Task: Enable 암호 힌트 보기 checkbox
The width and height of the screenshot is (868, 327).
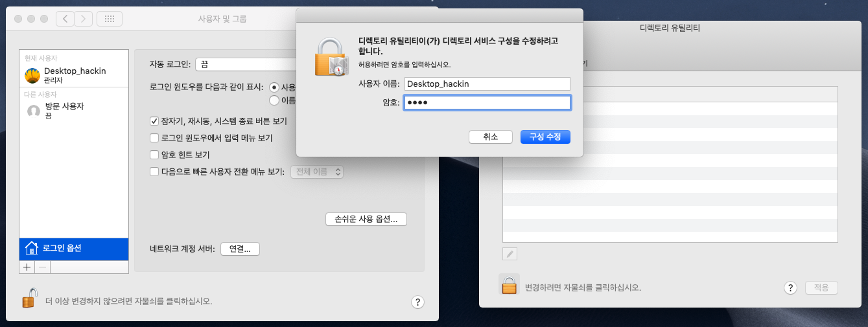Action: click(154, 155)
